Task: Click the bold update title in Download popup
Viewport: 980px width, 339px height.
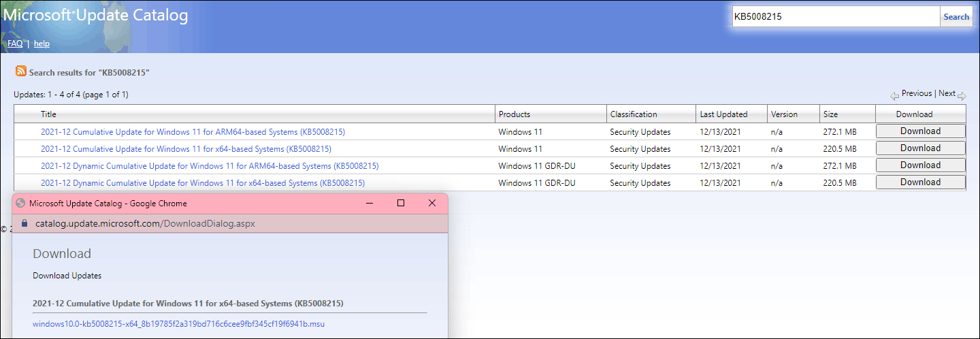Action: pyautogui.click(x=188, y=303)
